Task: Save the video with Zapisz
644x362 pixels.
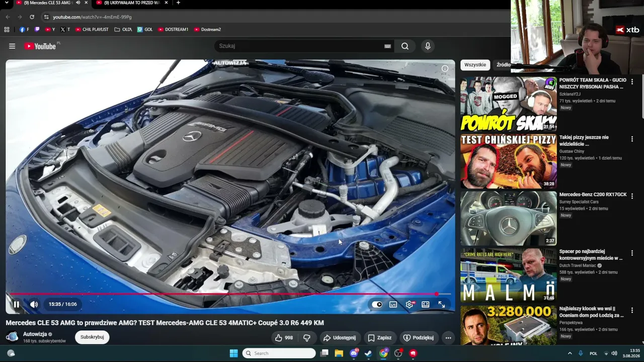Action: pyautogui.click(x=380, y=338)
